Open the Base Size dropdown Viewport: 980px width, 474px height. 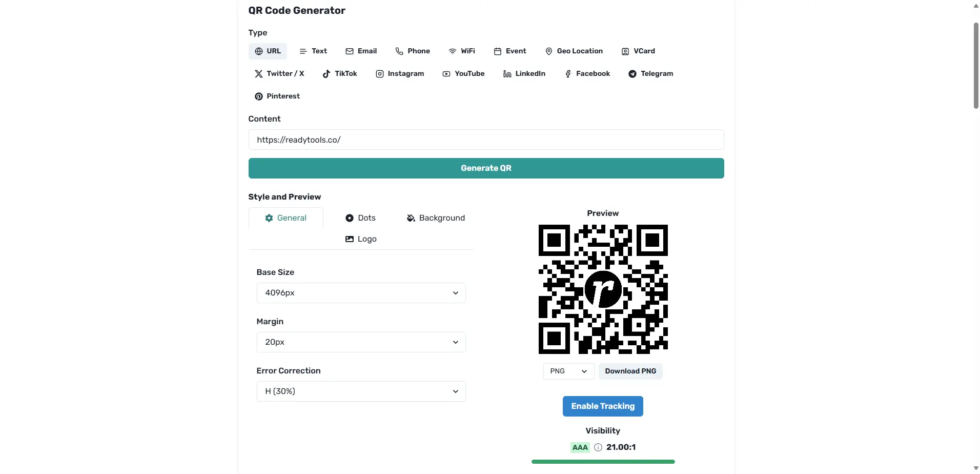[x=361, y=292]
